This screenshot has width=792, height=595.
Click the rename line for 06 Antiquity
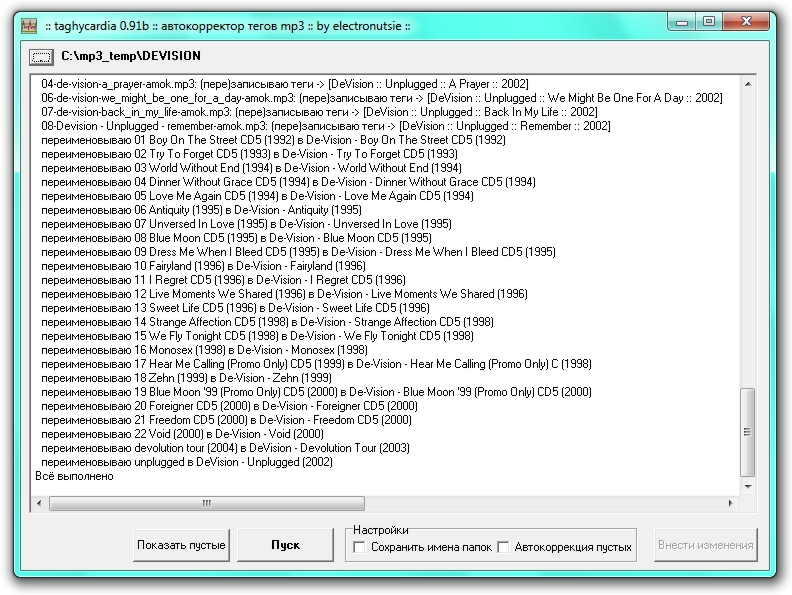(202, 210)
